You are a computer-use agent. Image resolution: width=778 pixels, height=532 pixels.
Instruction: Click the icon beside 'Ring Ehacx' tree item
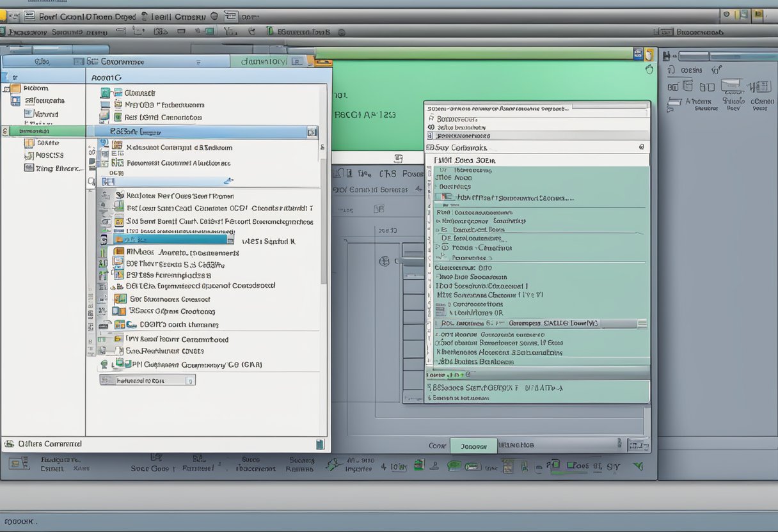coord(29,168)
